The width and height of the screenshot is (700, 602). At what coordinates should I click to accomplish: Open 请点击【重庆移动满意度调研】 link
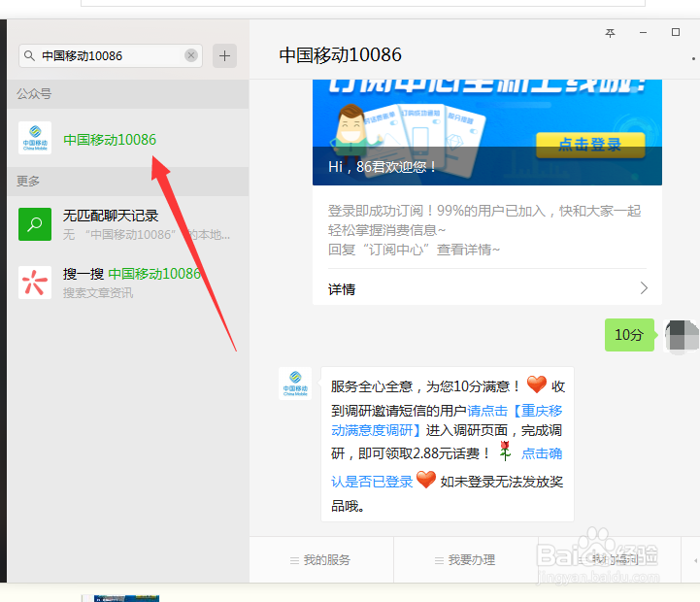coord(447,420)
